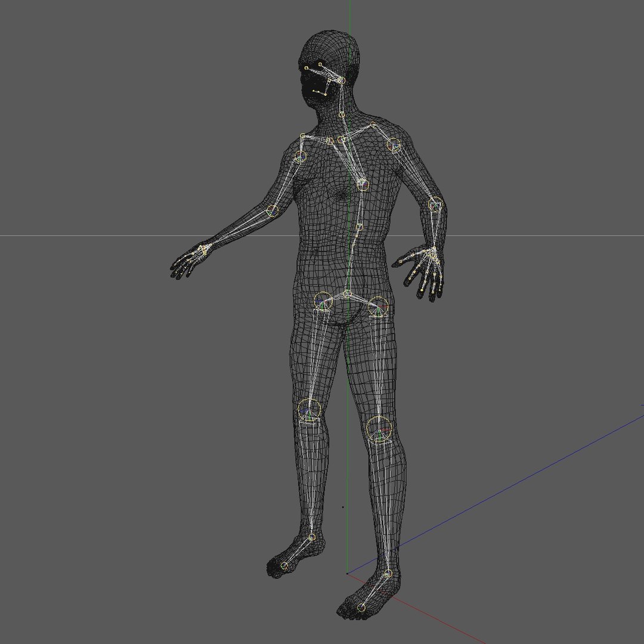Image resolution: width=644 pixels, height=644 pixels.
Task: Select the head joint behind the face
Action: pos(342,80)
